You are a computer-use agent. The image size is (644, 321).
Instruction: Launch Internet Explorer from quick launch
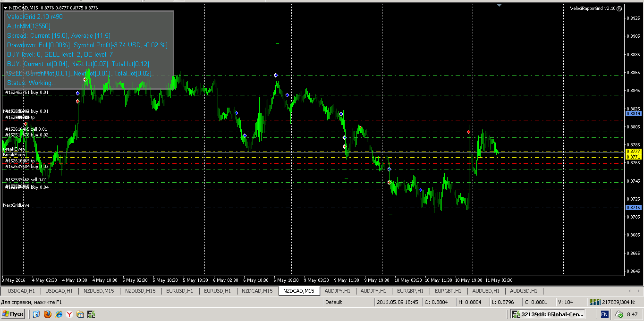pyautogui.click(x=59, y=314)
